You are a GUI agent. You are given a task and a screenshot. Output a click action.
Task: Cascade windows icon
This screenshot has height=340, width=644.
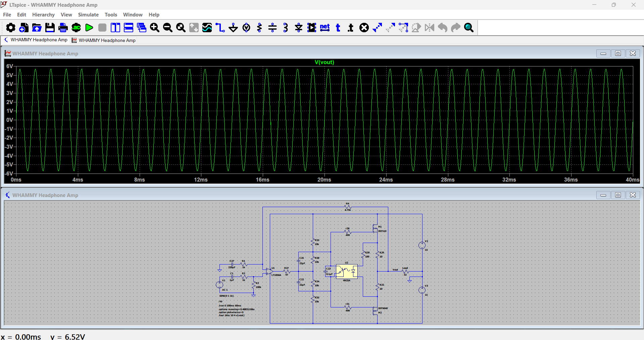click(x=142, y=28)
